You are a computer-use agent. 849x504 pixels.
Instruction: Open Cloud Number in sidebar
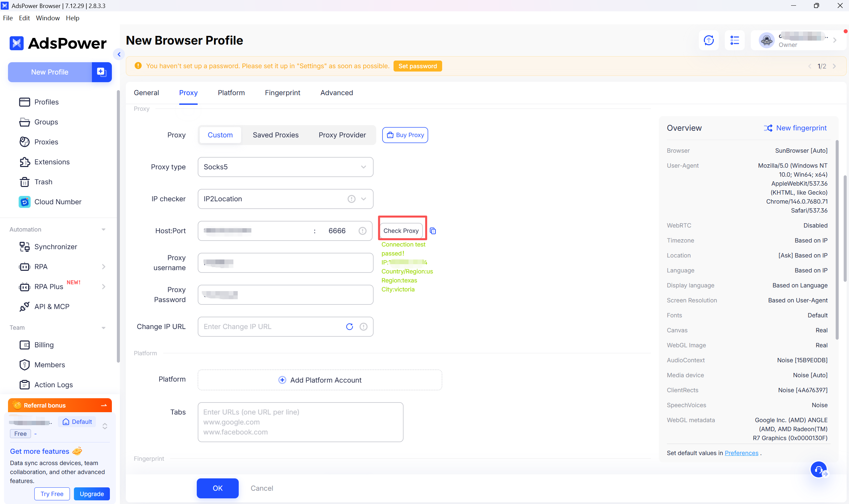[58, 202]
